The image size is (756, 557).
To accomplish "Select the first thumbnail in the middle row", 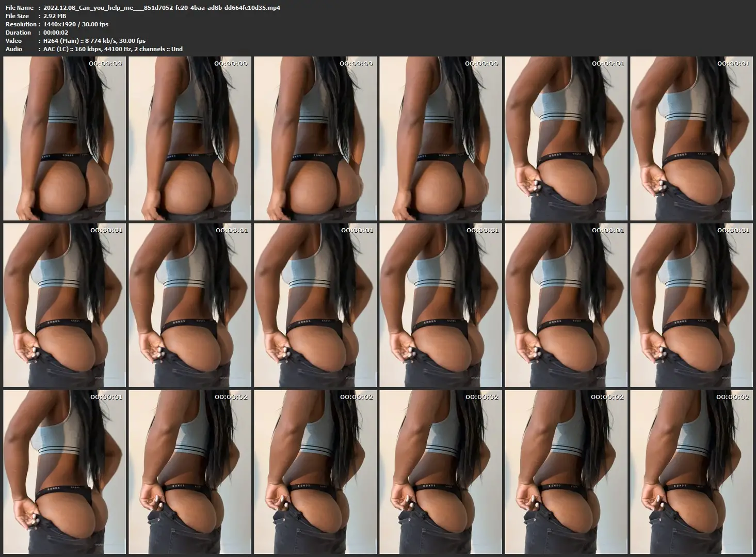I will point(65,305).
